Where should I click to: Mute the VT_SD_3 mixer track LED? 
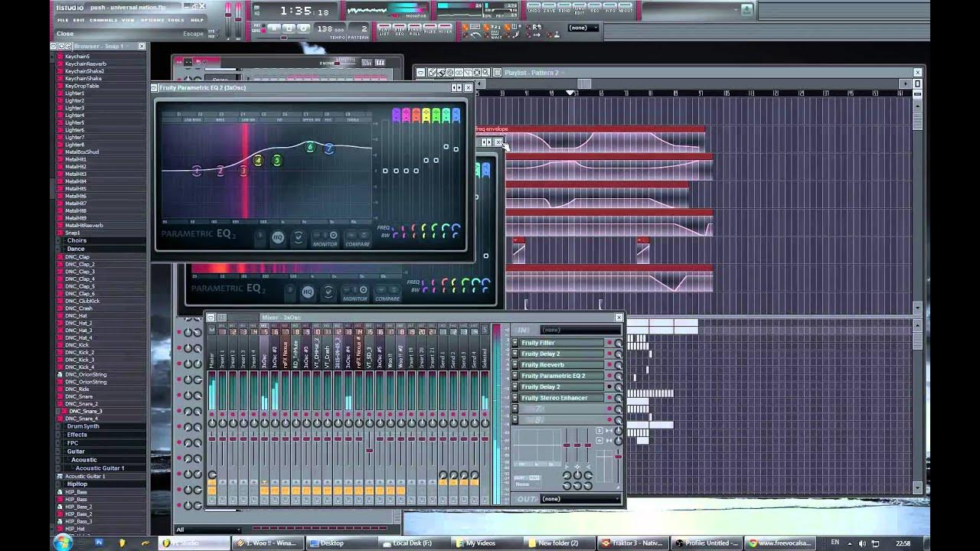[x=369, y=414]
